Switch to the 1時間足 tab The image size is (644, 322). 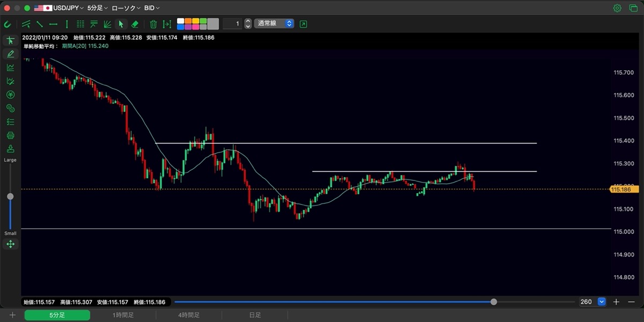tap(123, 315)
